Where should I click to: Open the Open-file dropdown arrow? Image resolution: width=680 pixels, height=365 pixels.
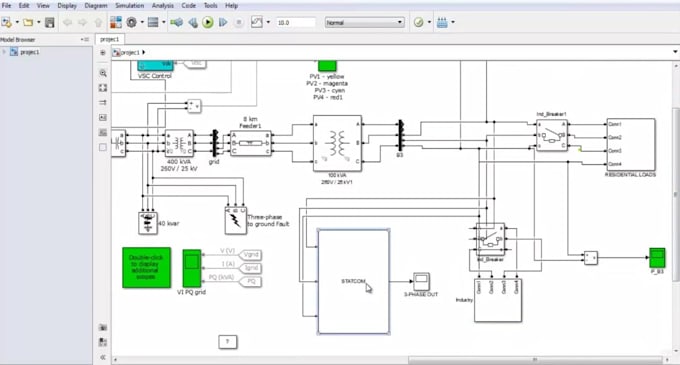coord(39,23)
